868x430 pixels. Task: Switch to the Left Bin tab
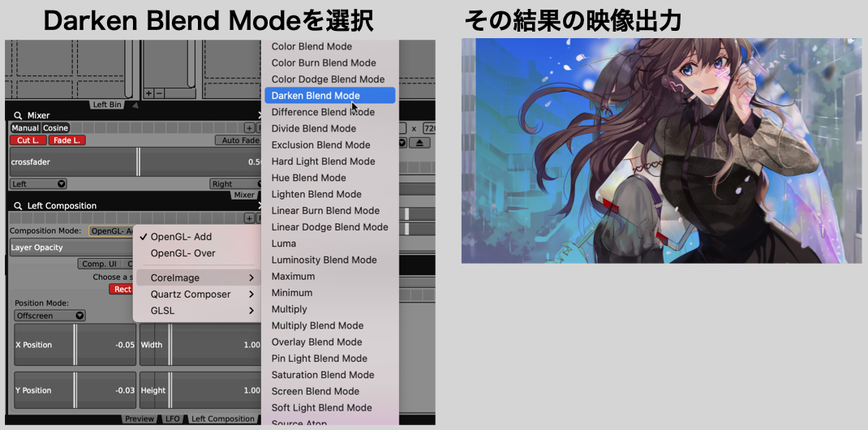107,105
